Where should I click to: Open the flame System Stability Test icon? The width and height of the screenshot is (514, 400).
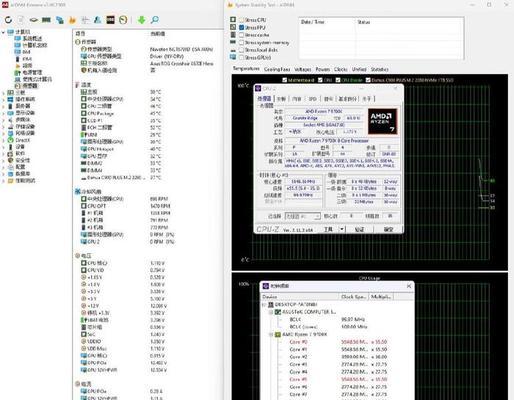[x=72, y=20]
